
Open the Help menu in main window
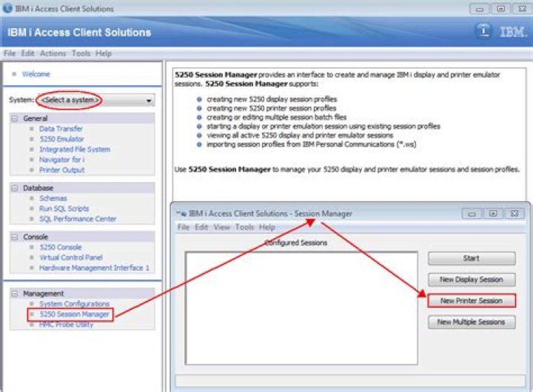point(104,53)
